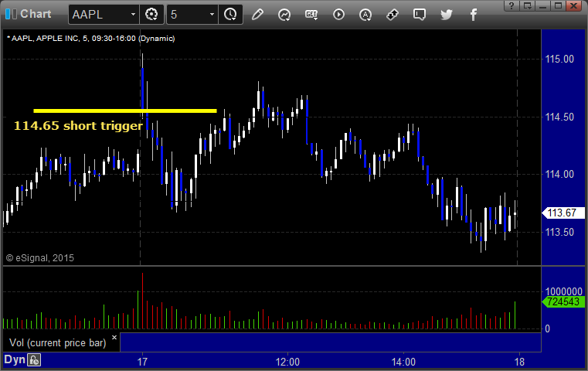Open the 5-minute interval dropdown
The width and height of the screenshot is (588, 371).
(x=212, y=14)
